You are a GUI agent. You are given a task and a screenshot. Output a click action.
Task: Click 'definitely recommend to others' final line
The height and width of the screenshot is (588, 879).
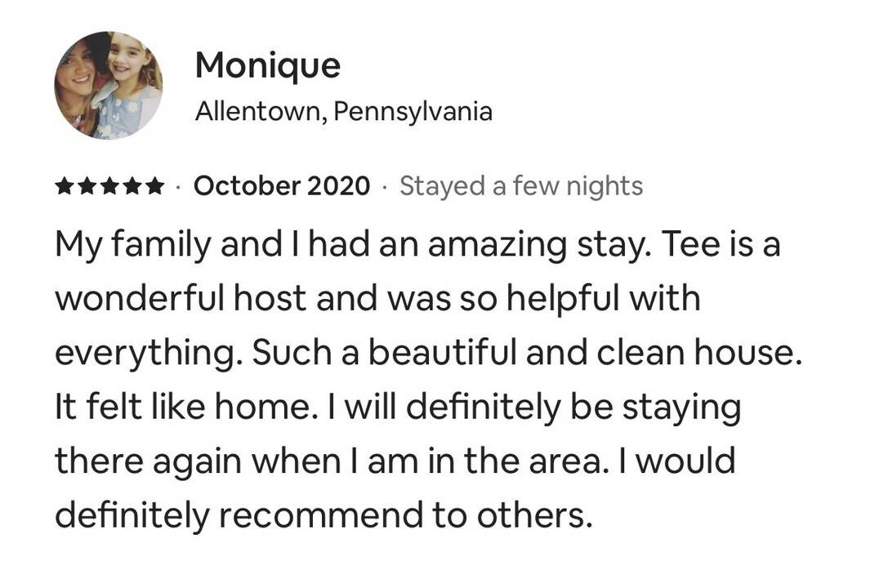point(323,516)
